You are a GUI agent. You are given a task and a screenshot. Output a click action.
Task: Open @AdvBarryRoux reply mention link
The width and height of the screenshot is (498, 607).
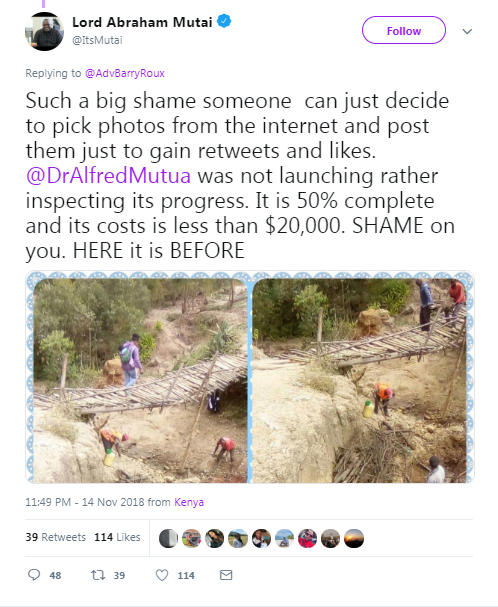(x=125, y=73)
